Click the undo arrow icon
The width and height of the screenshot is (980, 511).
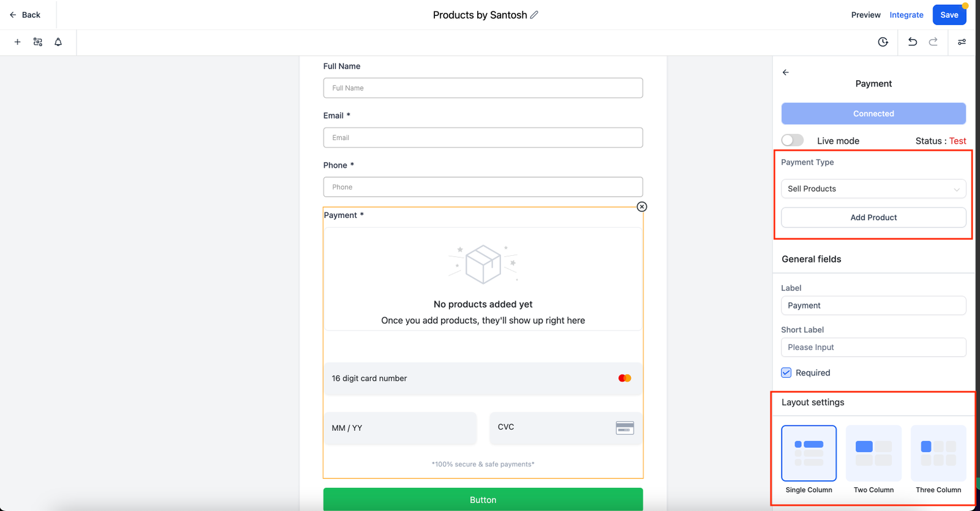(912, 42)
